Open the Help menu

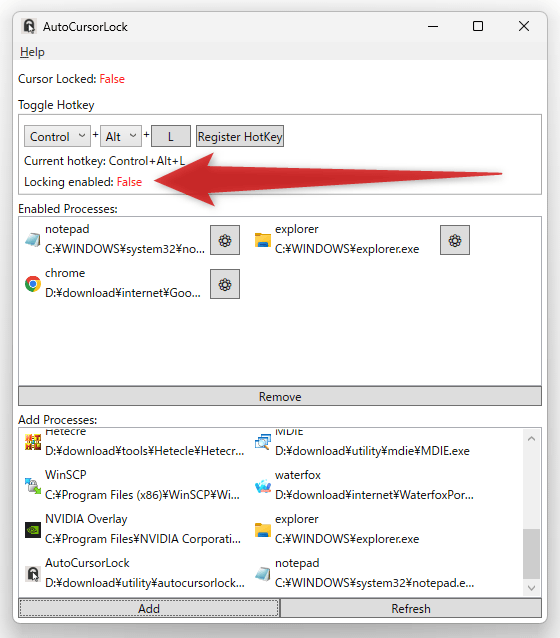pyautogui.click(x=32, y=52)
